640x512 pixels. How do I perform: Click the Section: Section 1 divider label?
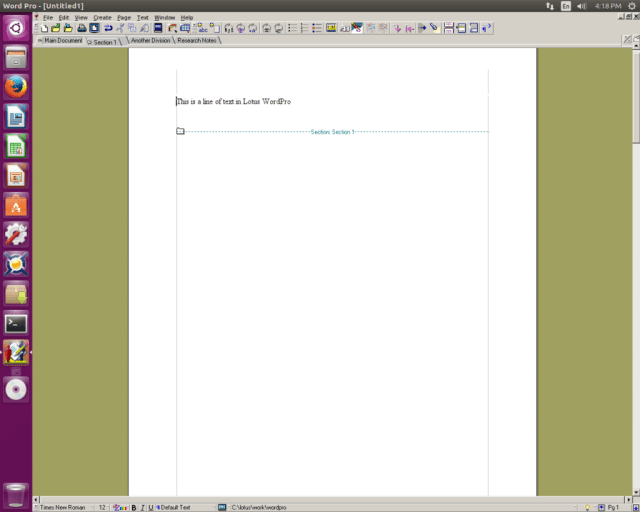(332, 132)
